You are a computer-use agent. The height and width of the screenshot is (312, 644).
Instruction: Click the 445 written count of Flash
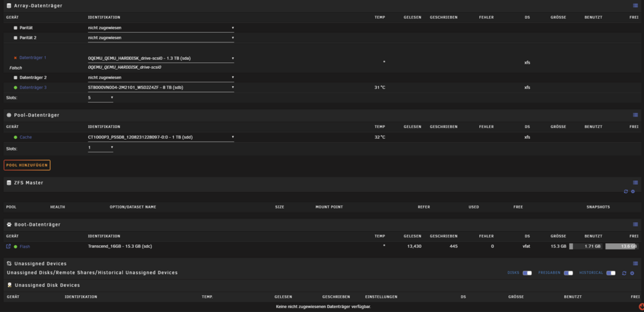[x=453, y=246]
